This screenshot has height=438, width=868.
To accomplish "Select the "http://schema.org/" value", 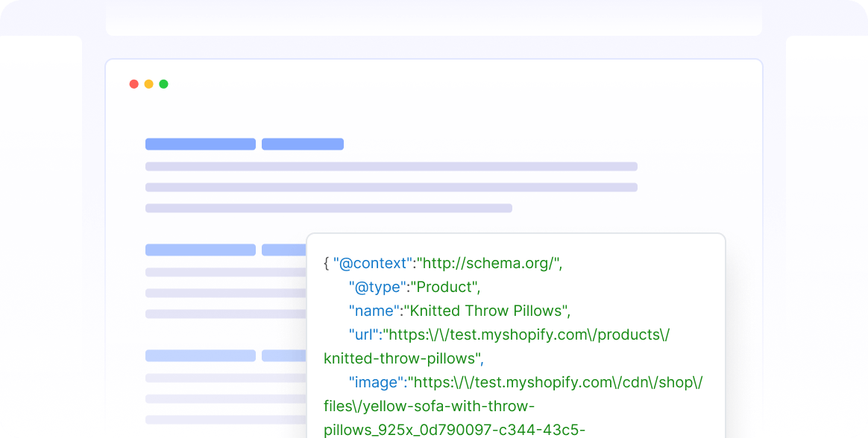I will (x=488, y=264).
